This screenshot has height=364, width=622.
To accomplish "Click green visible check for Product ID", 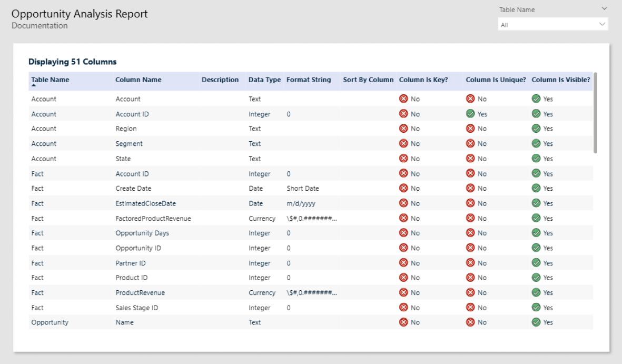I will click(536, 278).
